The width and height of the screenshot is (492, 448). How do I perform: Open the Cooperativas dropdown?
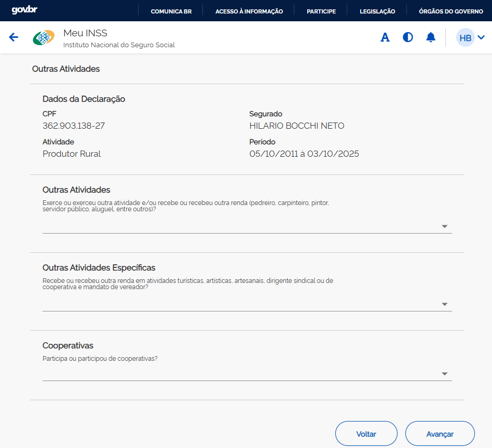444,374
